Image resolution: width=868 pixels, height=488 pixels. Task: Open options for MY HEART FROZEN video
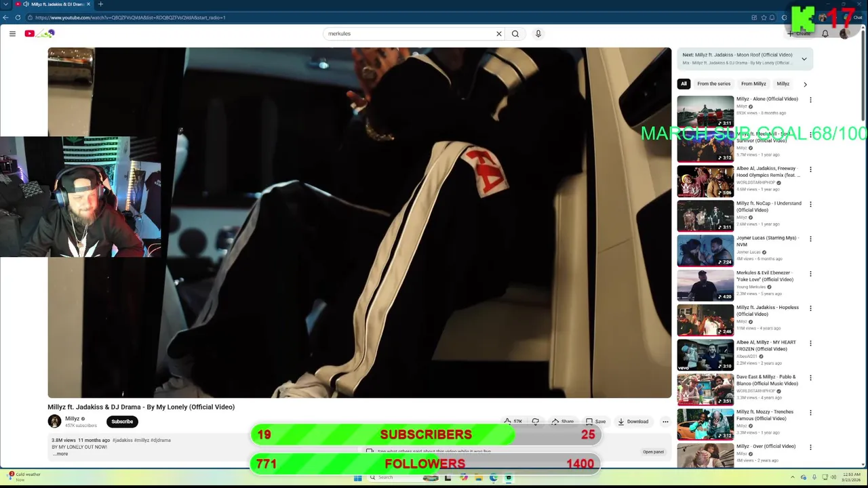[810, 343]
